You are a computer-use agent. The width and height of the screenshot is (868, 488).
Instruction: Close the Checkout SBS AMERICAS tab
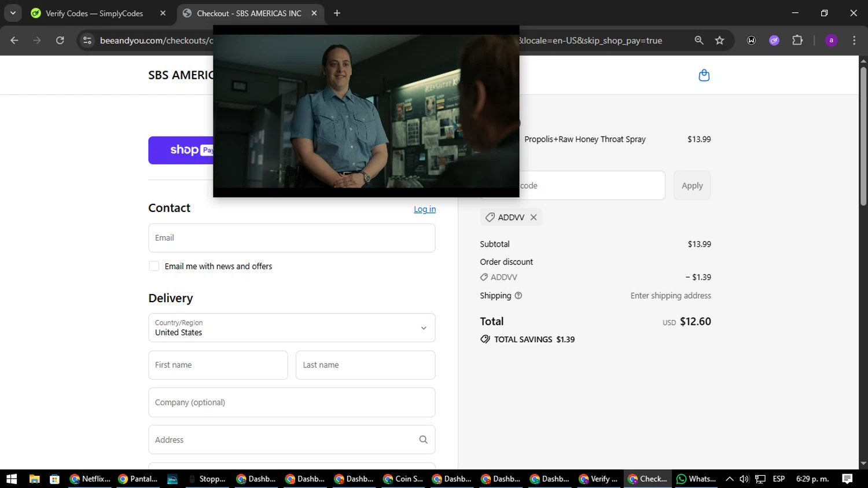[314, 13]
